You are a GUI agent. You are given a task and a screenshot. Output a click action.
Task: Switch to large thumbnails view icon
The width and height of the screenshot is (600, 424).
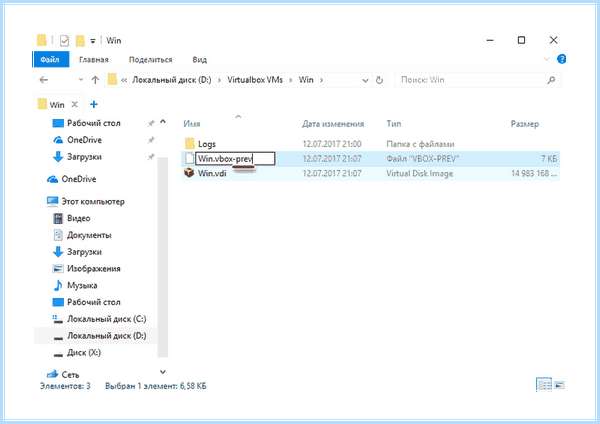(559, 385)
